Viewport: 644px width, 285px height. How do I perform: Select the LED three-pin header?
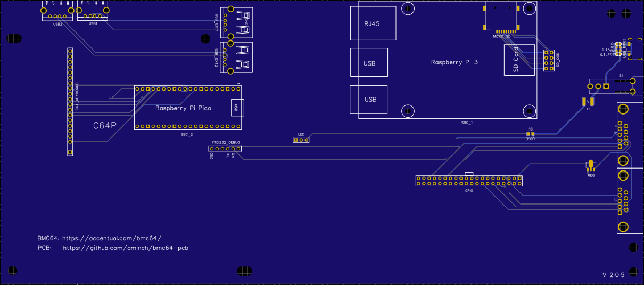pos(301,140)
